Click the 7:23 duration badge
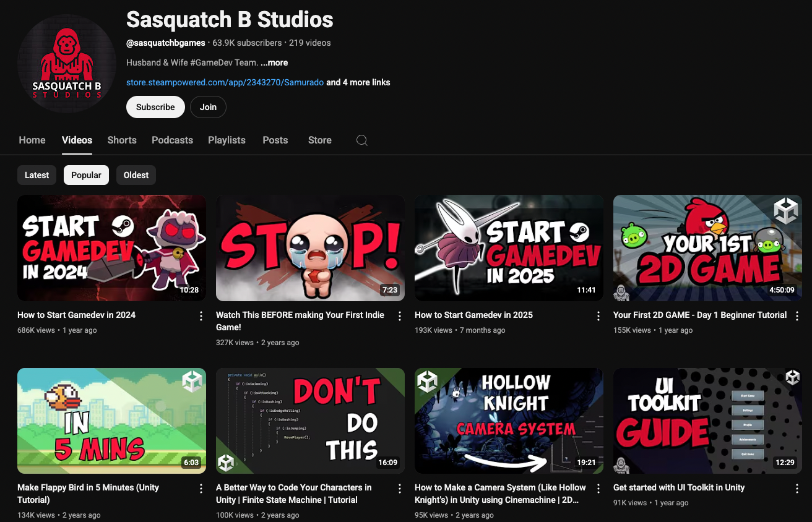 tap(390, 290)
